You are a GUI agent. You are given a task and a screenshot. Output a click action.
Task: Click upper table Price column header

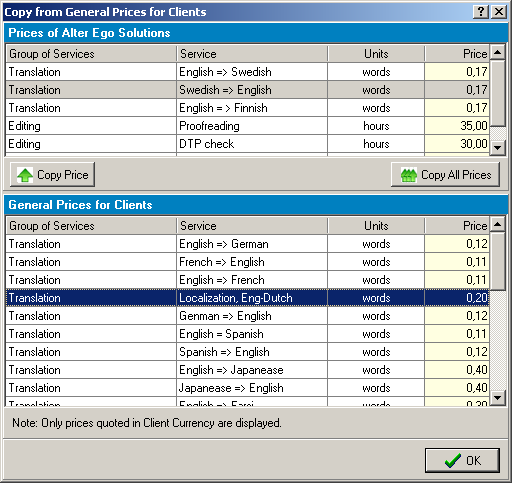[x=457, y=54]
